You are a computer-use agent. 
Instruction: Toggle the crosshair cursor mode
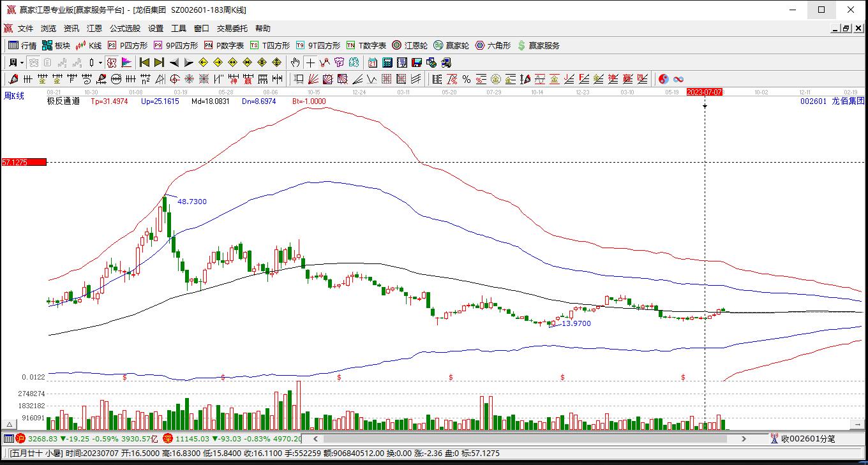pyautogui.click(x=310, y=63)
